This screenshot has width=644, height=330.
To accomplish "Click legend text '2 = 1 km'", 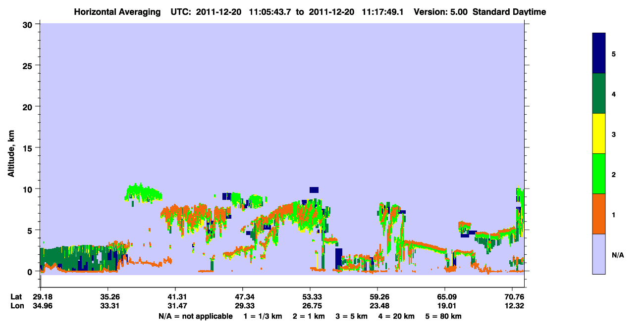I will [309, 316].
